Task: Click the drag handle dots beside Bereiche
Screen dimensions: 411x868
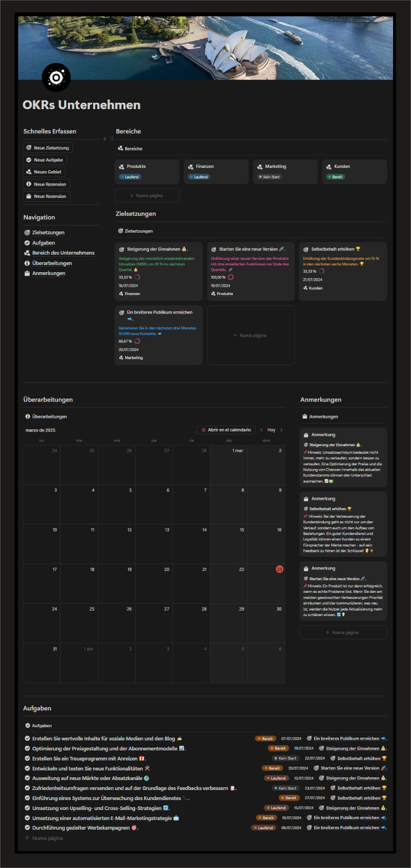Action: point(111,139)
